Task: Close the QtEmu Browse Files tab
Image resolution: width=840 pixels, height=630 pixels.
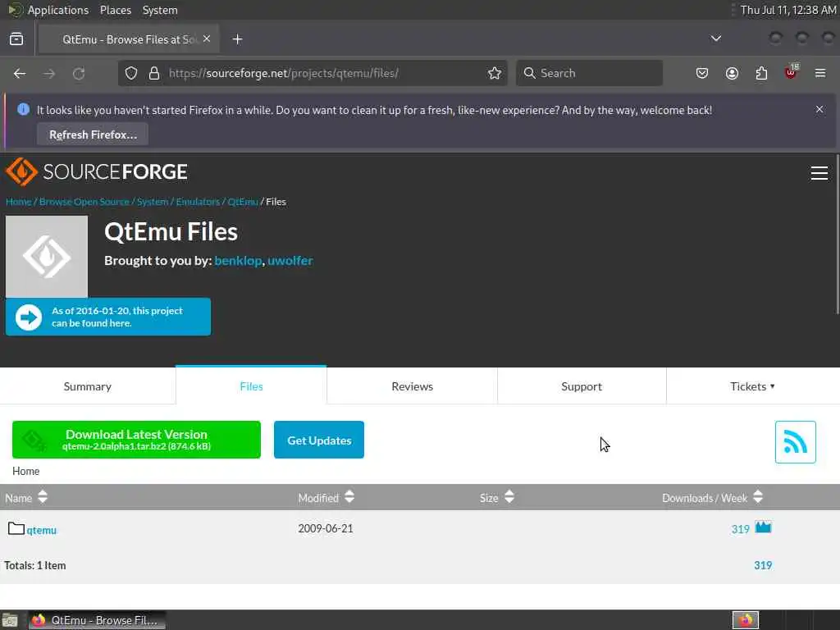Action: click(207, 39)
